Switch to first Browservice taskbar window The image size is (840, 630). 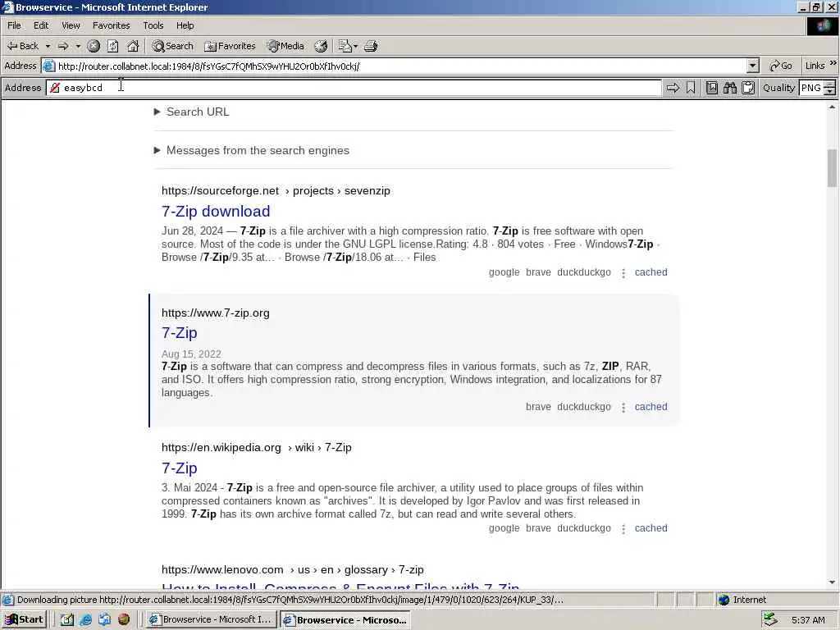pyautogui.click(x=212, y=619)
